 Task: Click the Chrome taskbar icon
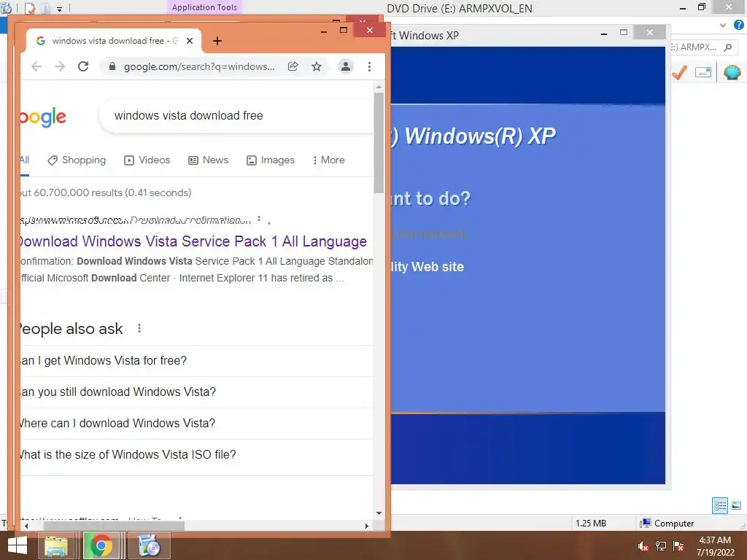[x=101, y=545]
